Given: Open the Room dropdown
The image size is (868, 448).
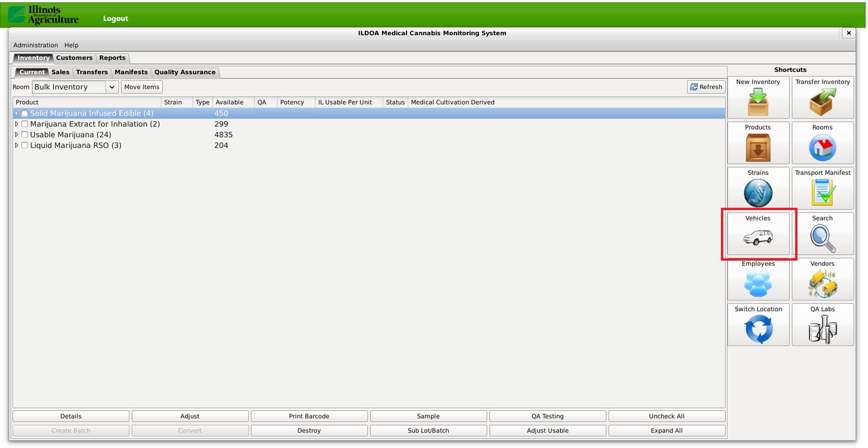Looking at the screenshot, I should tap(112, 87).
